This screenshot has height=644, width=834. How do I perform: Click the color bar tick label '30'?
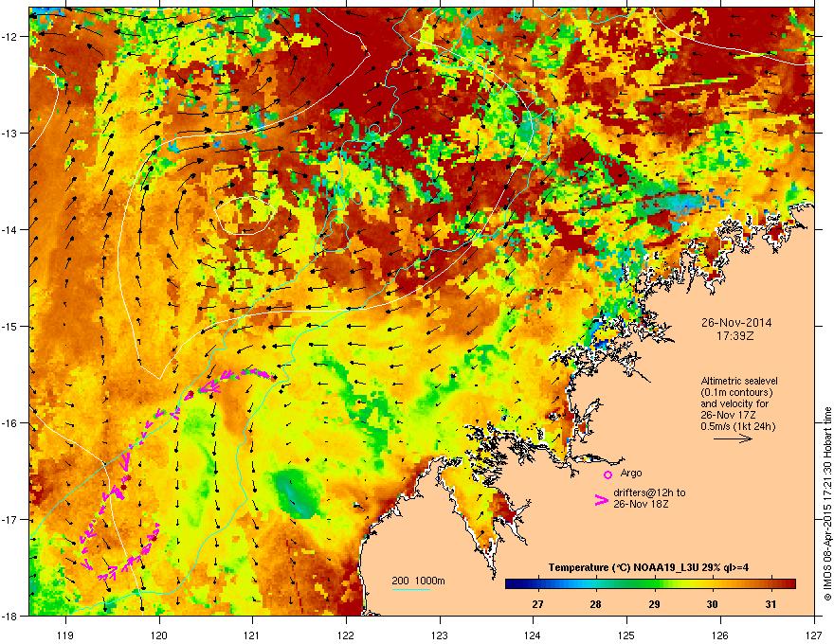click(712, 604)
